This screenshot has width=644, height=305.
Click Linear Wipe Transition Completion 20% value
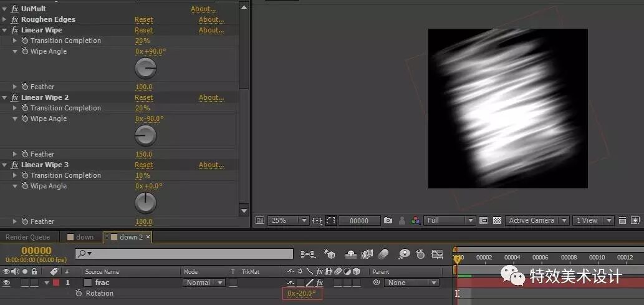point(143,41)
